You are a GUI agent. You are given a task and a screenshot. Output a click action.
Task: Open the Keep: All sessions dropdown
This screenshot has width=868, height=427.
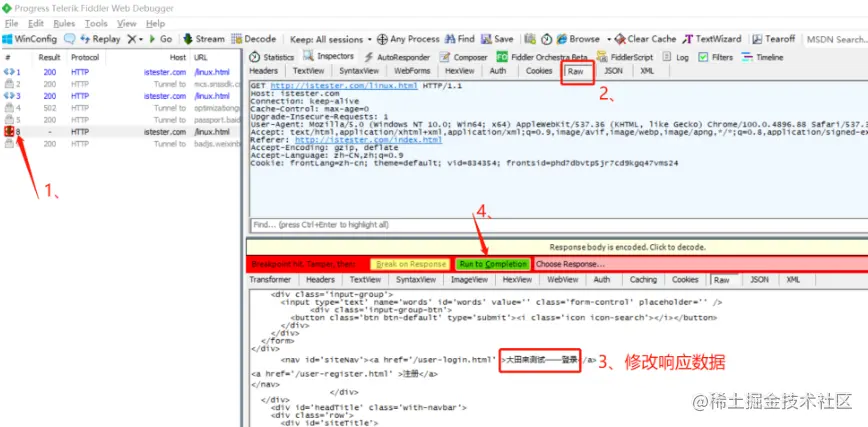coord(330,39)
